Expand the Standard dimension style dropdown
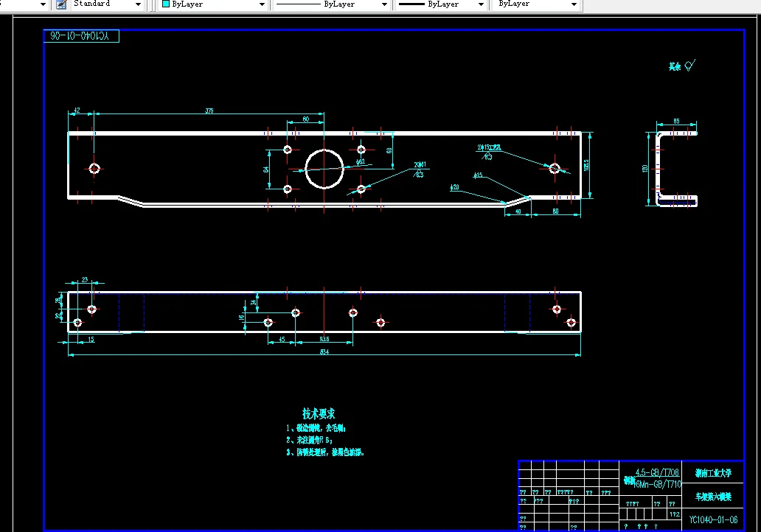This screenshot has height=532, width=761. (x=139, y=4)
